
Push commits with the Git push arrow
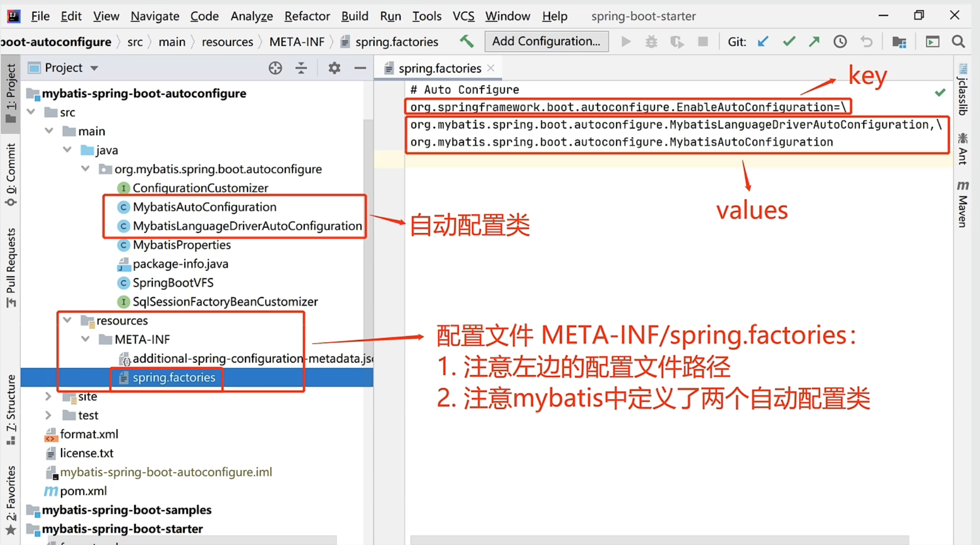coord(814,41)
